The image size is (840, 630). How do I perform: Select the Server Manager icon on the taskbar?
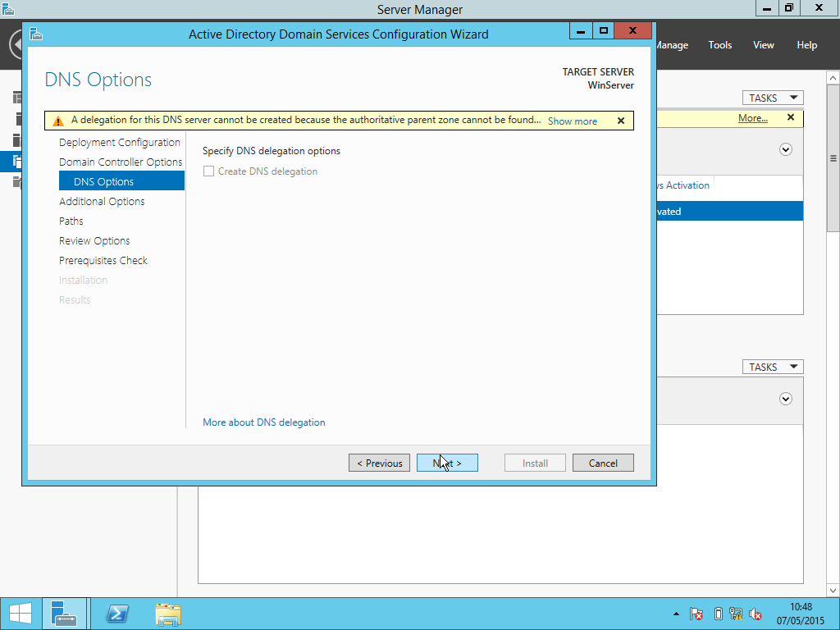pyautogui.click(x=65, y=613)
